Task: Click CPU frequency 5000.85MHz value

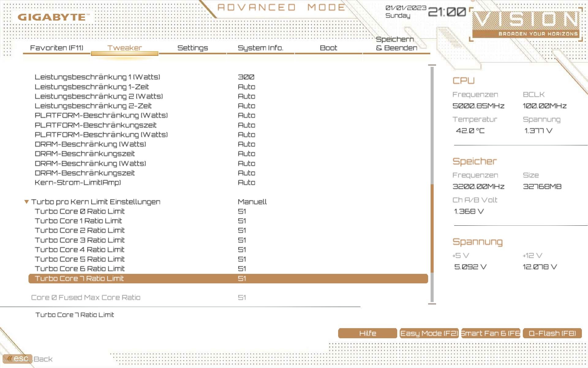Action: tap(478, 106)
